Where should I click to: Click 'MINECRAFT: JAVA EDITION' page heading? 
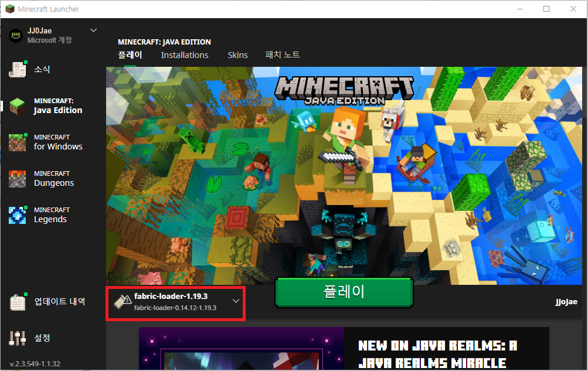(164, 42)
